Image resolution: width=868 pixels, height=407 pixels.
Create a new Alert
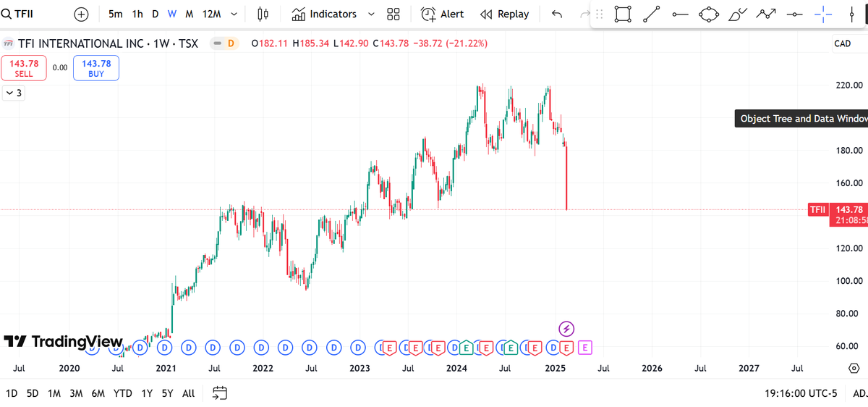(x=443, y=14)
